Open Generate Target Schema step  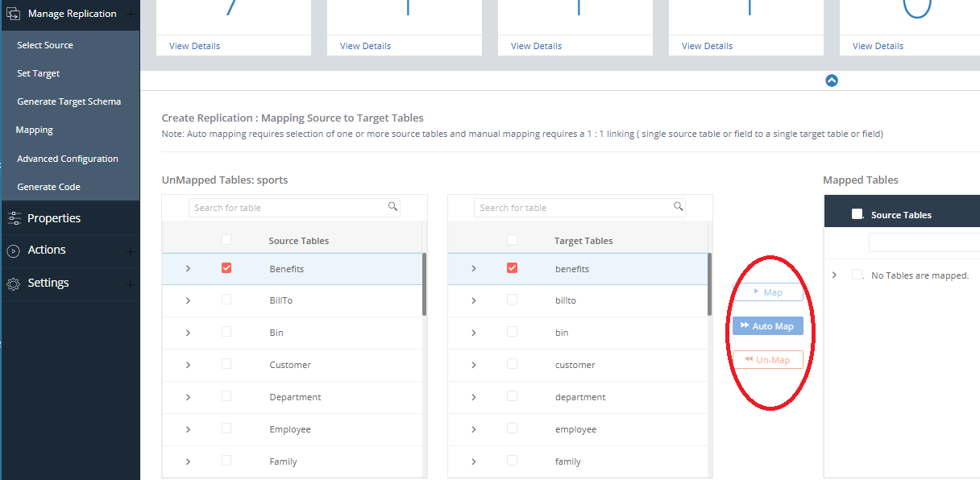pyautogui.click(x=69, y=101)
